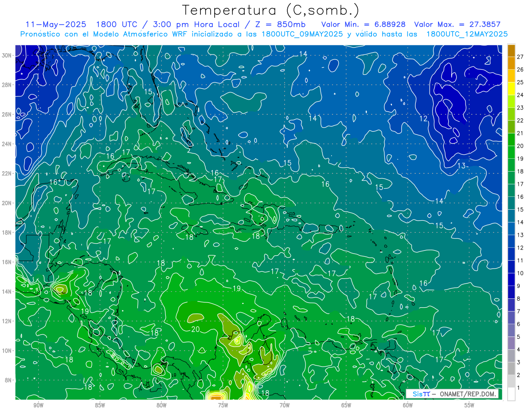Click the "55W" longitude axis label

click(x=469, y=405)
